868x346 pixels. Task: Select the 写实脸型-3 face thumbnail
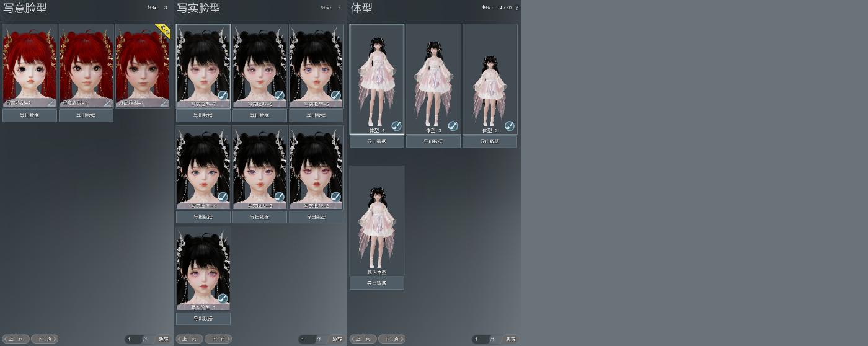pyautogui.click(x=260, y=167)
